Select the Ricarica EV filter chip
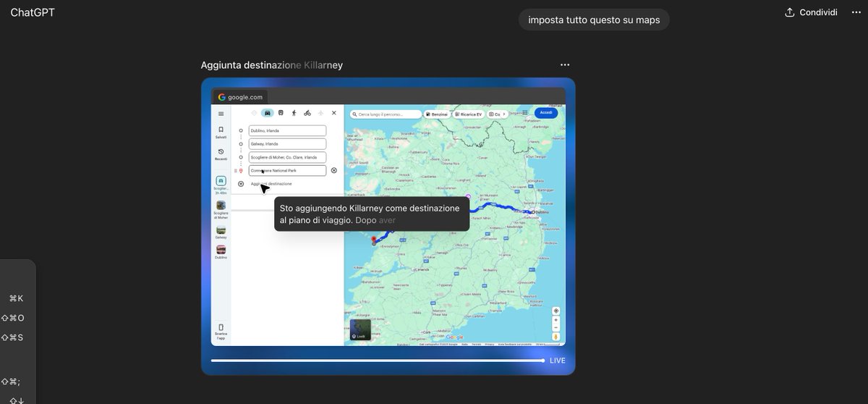The width and height of the screenshot is (868, 404). click(469, 114)
